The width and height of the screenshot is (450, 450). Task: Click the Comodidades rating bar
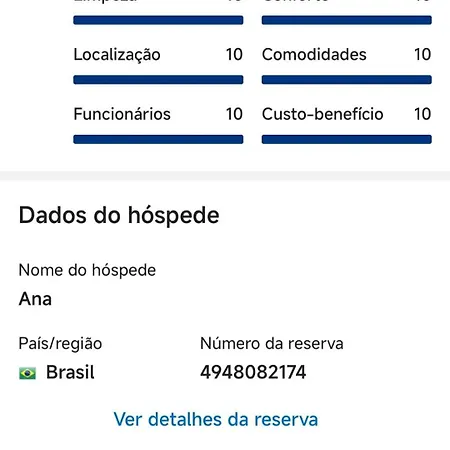347,80
